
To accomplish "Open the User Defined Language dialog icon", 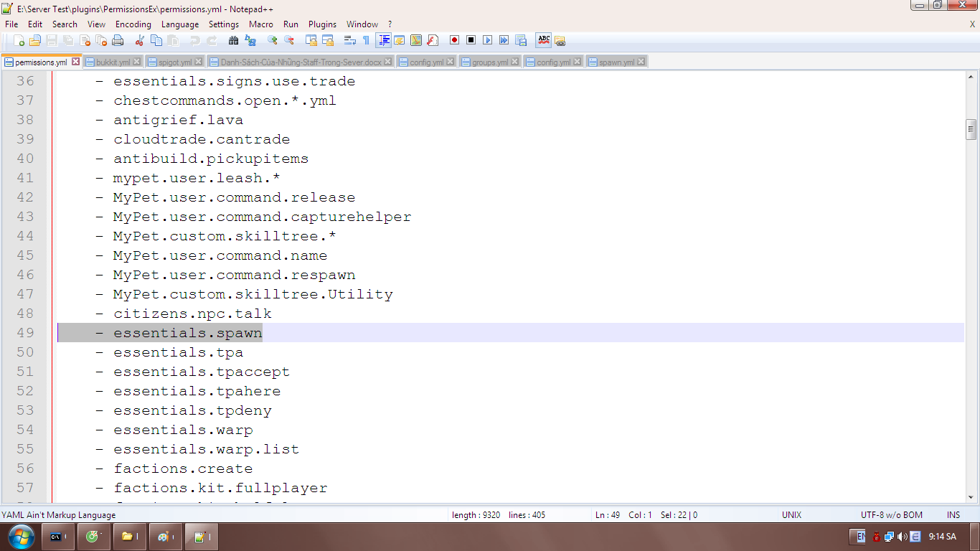I will pyautogui.click(x=400, y=40).
